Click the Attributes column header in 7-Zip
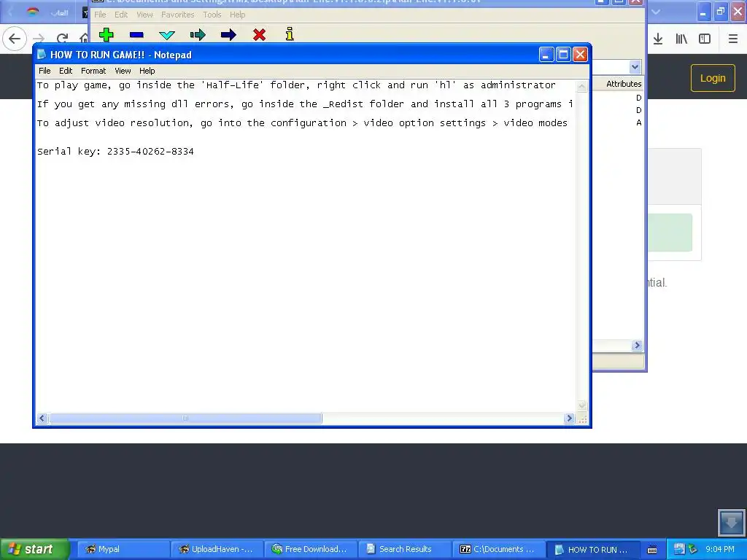Viewport: 747px width, 560px height. (x=624, y=84)
